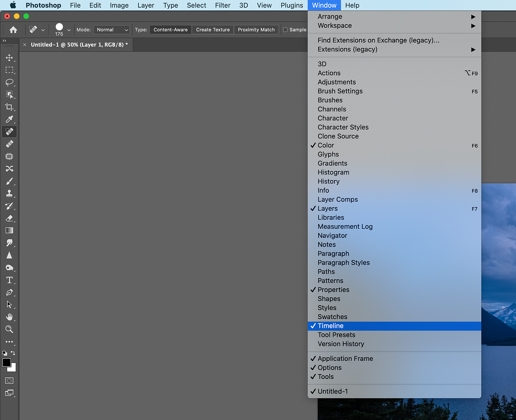The width and height of the screenshot is (516, 420).
Task: Select the Lasso tool
Action: pyautogui.click(x=9, y=82)
